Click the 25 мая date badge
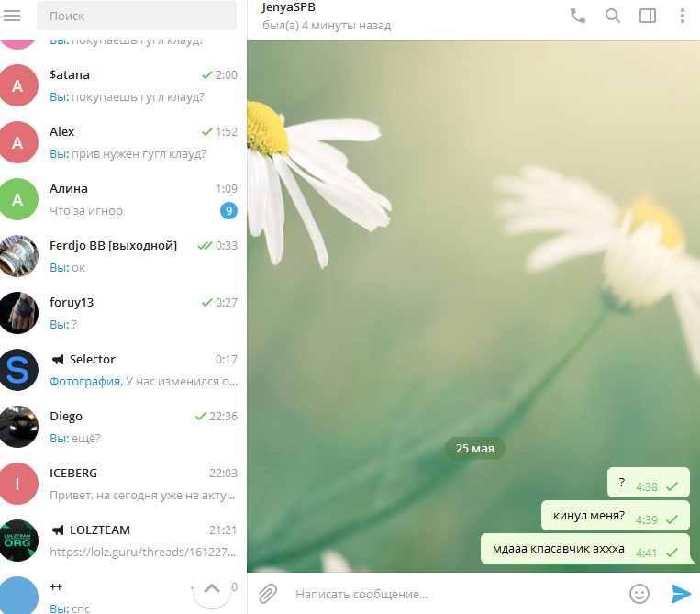 pyautogui.click(x=475, y=448)
